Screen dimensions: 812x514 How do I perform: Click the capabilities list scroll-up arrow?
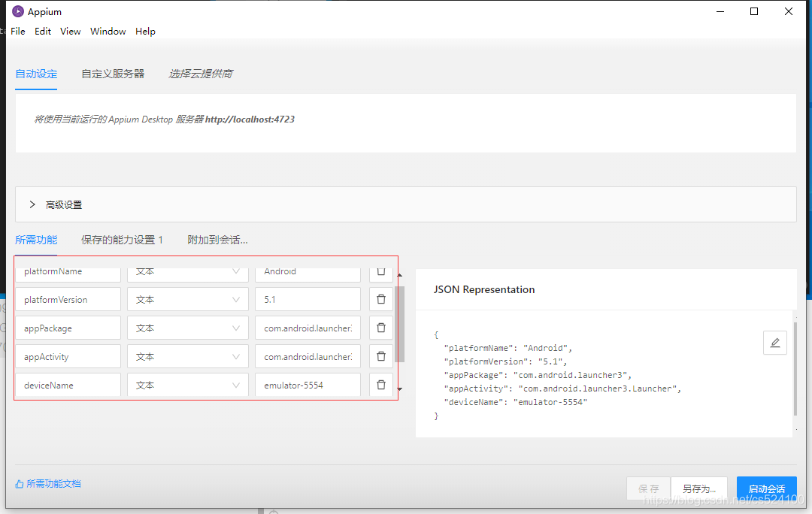[x=400, y=275]
